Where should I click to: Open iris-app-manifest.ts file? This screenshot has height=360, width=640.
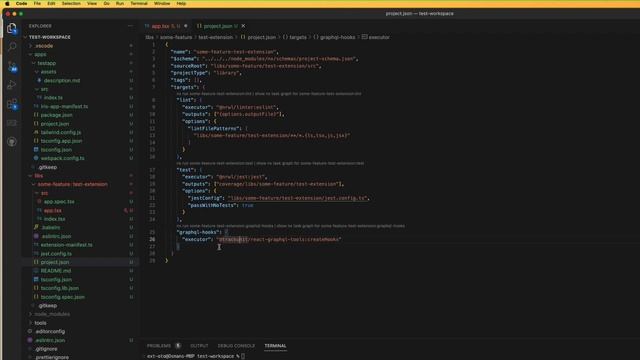pyautogui.click(x=64, y=106)
